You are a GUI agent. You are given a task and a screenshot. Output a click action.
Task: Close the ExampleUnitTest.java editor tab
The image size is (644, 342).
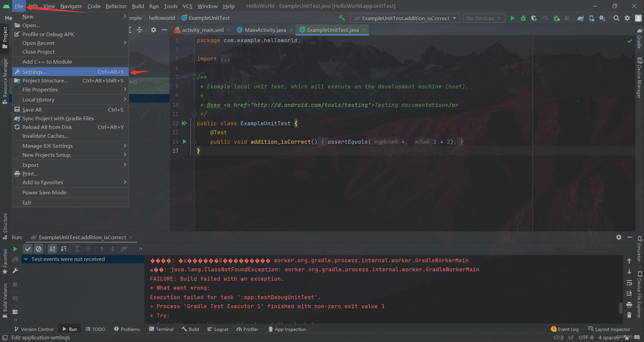(x=364, y=30)
